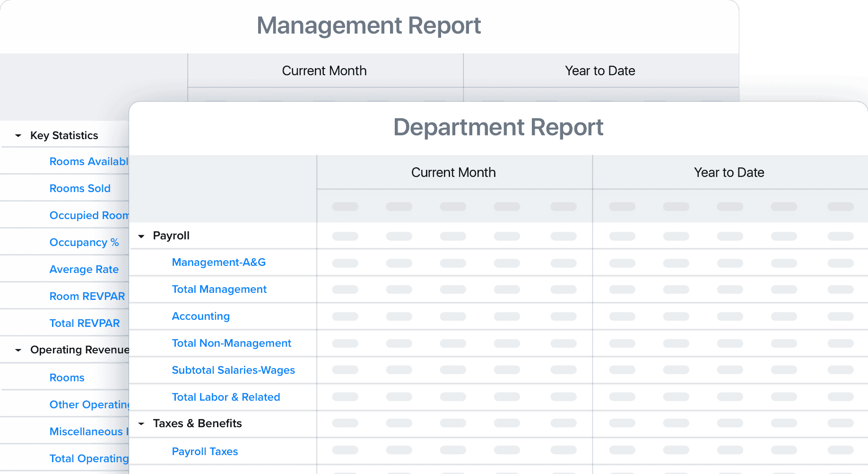This screenshot has height=474, width=868.
Task: Open the Occupancy % link
Action: coord(84,242)
